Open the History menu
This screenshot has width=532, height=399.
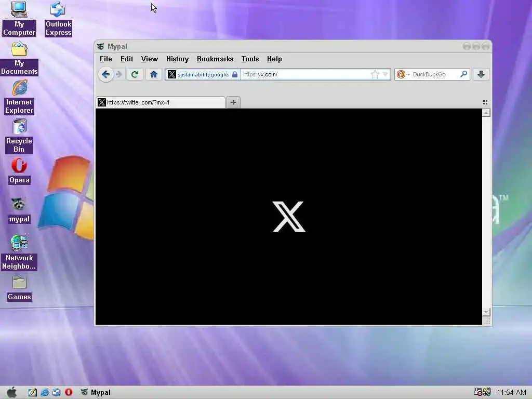pyautogui.click(x=178, y=59)
